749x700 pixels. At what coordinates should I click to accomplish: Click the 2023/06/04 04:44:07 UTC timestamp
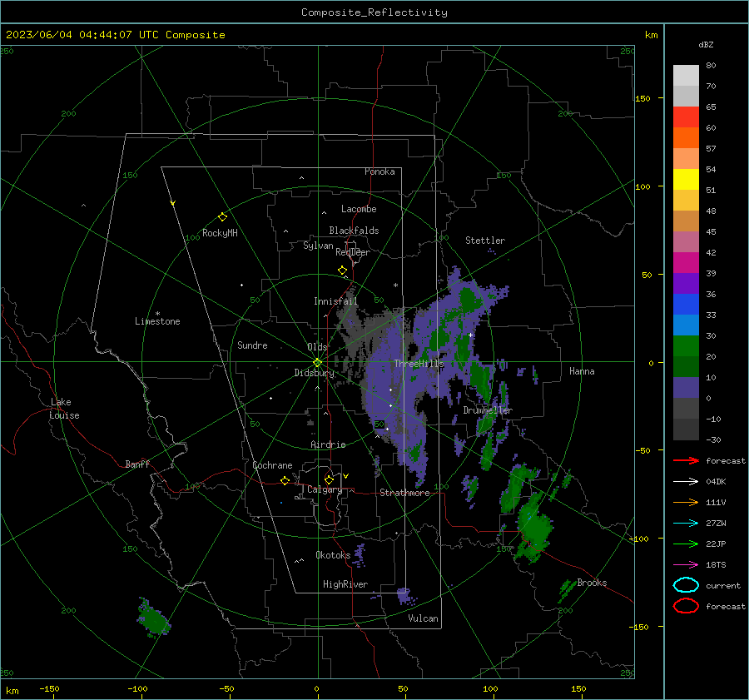[x=115, y=35]
